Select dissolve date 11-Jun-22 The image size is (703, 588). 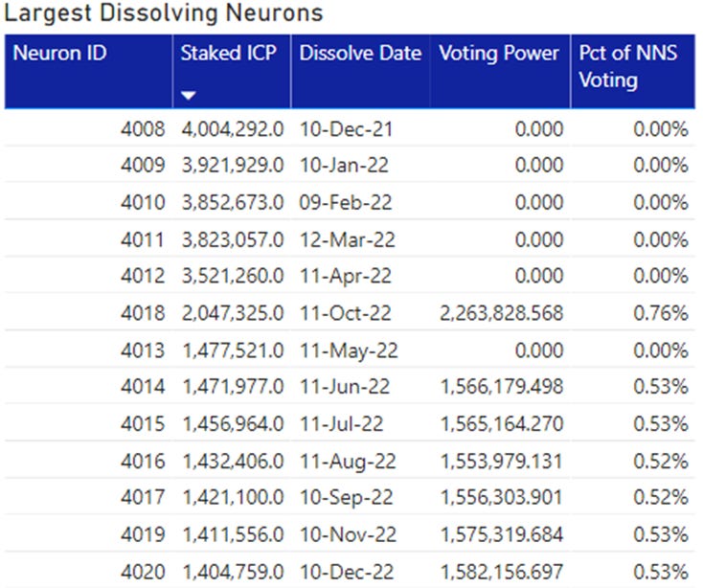tap(345, 386)
